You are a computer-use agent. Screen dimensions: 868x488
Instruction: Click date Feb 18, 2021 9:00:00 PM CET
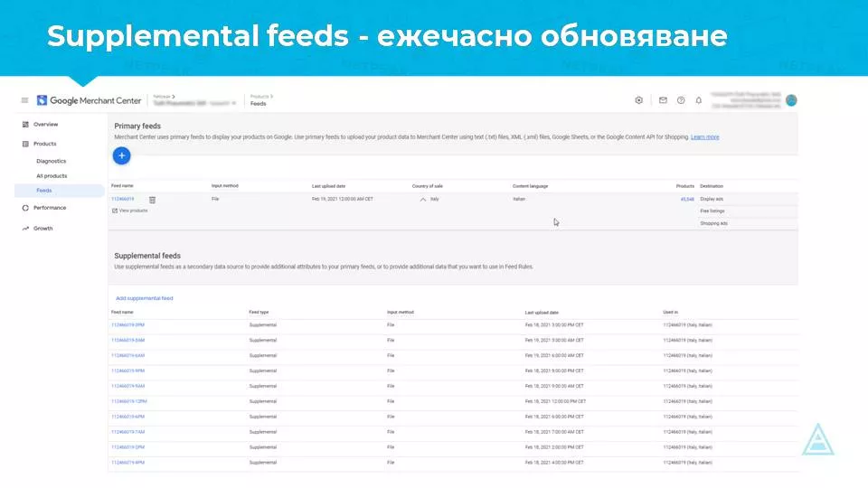coord(554,371)
